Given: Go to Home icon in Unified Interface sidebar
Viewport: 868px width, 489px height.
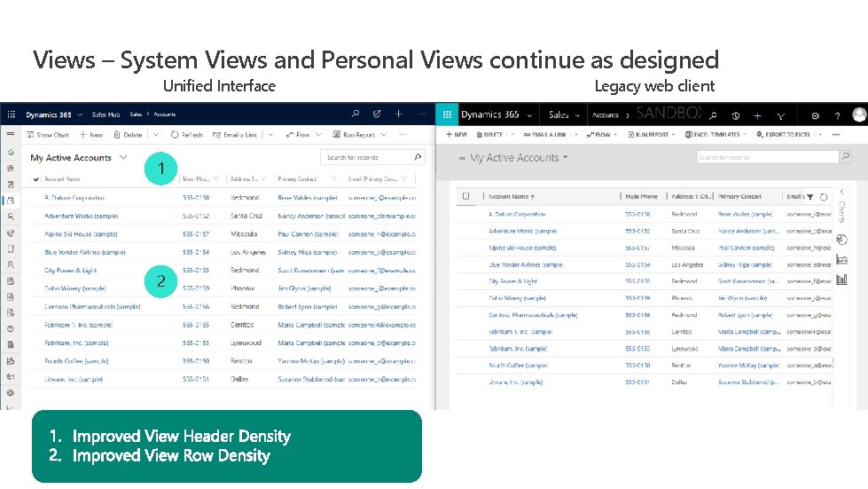Looking at the screenshot, I should 11,152.
